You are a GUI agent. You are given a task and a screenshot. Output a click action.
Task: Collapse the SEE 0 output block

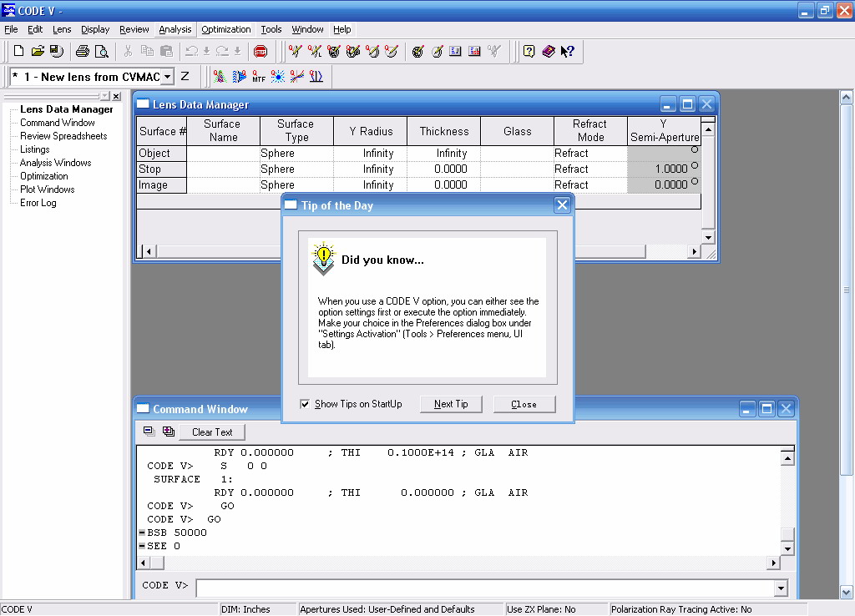142,546
